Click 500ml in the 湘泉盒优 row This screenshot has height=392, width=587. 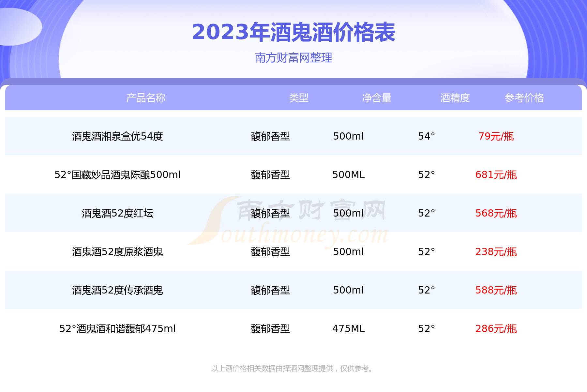[x=348, y=136]
